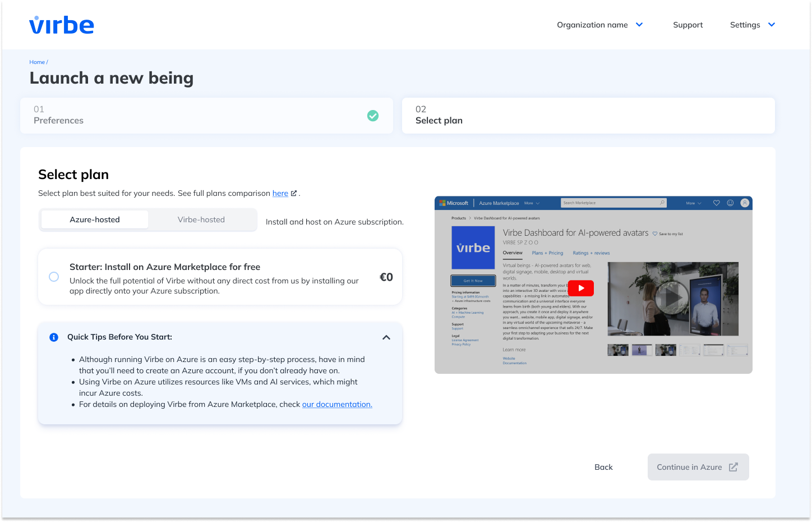Click the external link icon next to 'here'

tap(294, 193)
